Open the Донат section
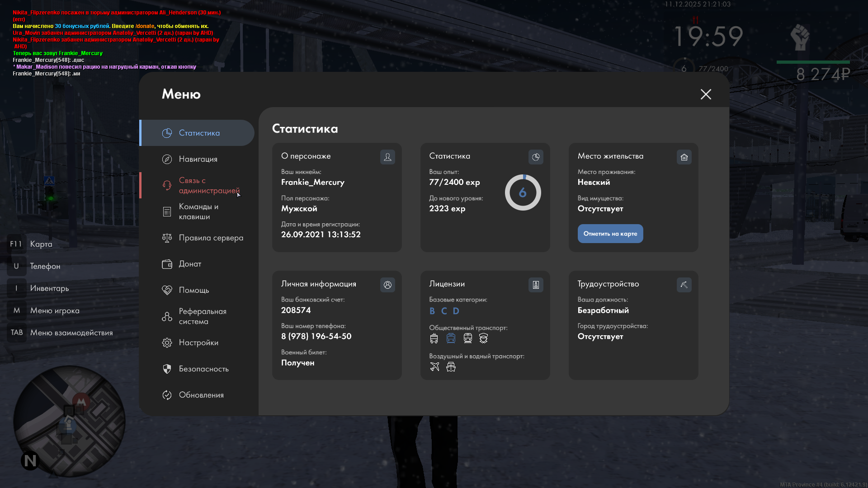This screenshot has height=488, width=868. tap(190, 264)
